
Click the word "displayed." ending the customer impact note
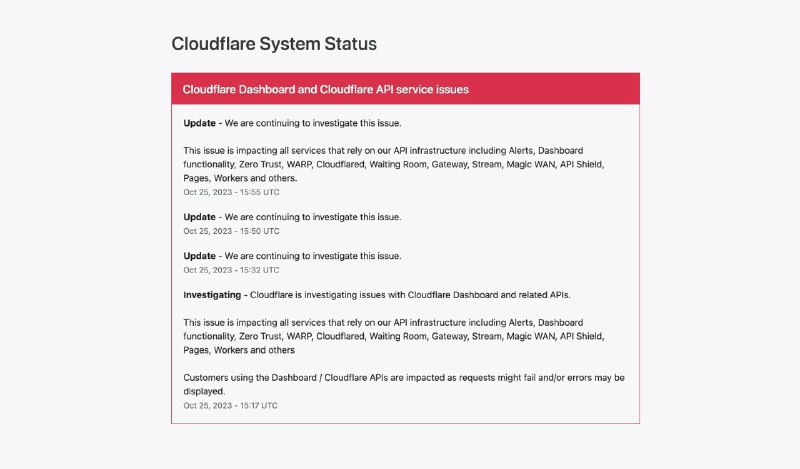(204, 391)
